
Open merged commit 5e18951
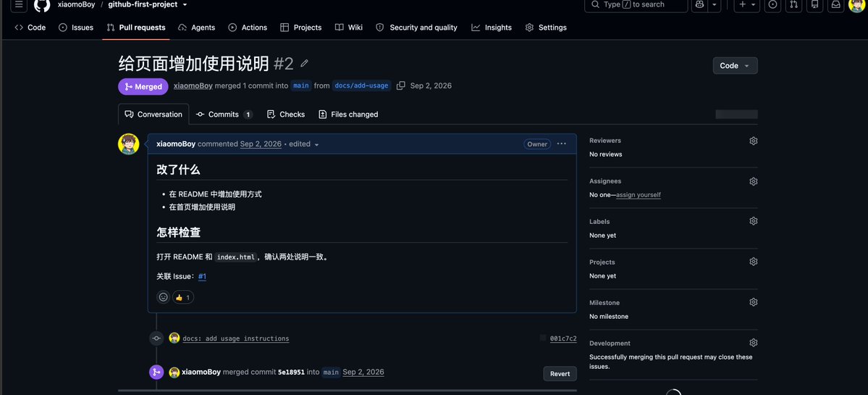tap(291, 373)
